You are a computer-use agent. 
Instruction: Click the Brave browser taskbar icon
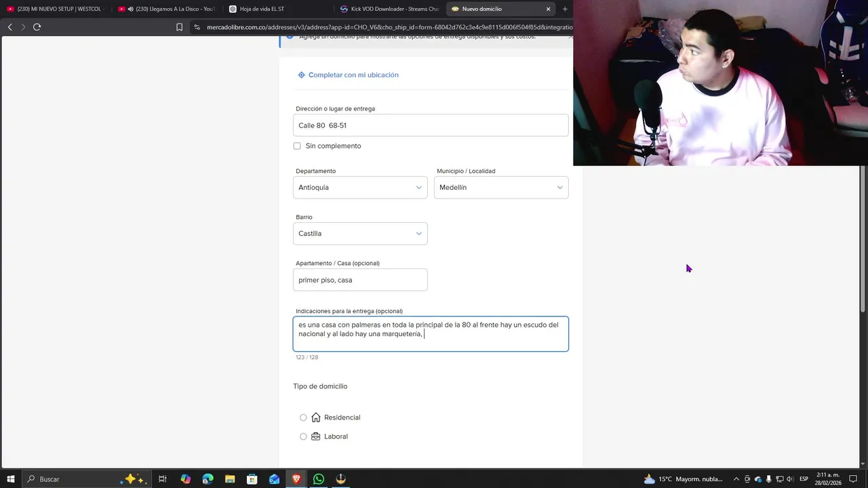296,479
